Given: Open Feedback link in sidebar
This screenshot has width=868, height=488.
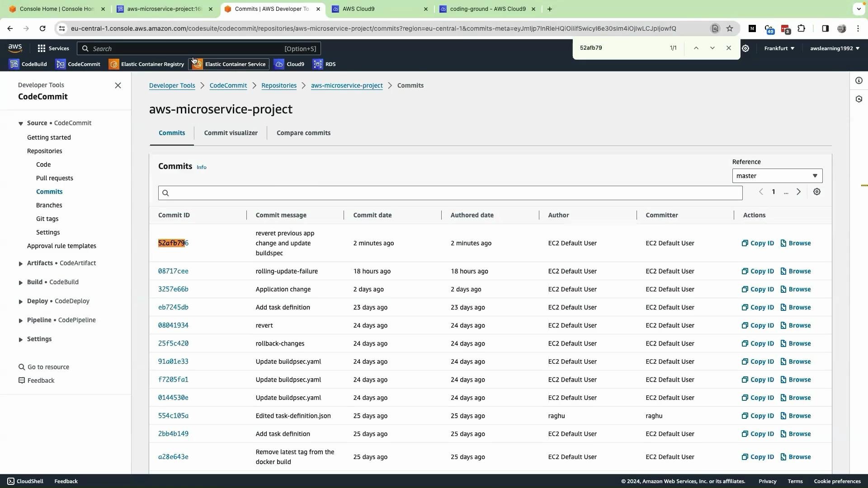Looking at the screenshot, I should [x=37, y=380].
